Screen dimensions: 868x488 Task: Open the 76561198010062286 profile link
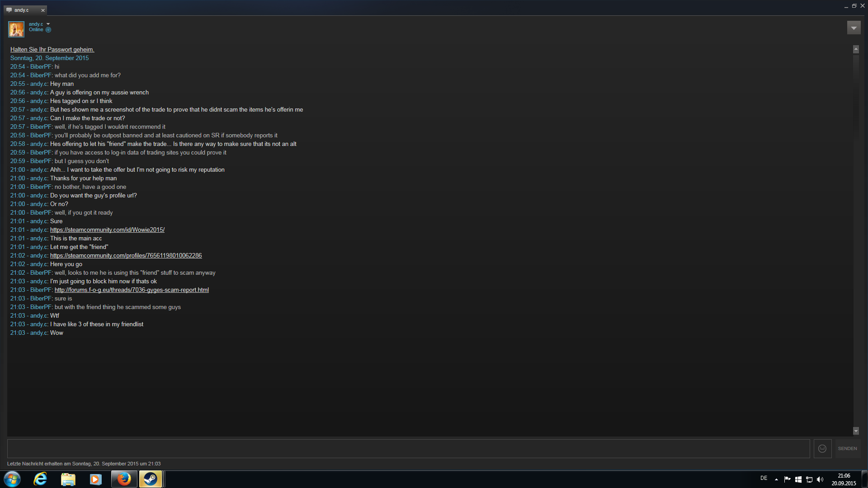pyautogui.click(x=126, y=255)
